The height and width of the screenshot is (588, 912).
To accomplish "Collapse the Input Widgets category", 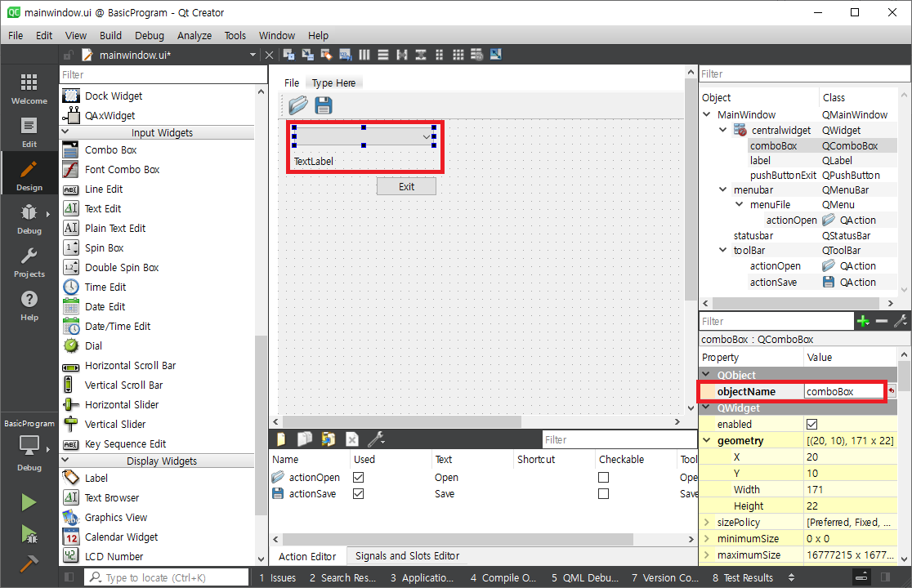I will [x=65, y=132].
